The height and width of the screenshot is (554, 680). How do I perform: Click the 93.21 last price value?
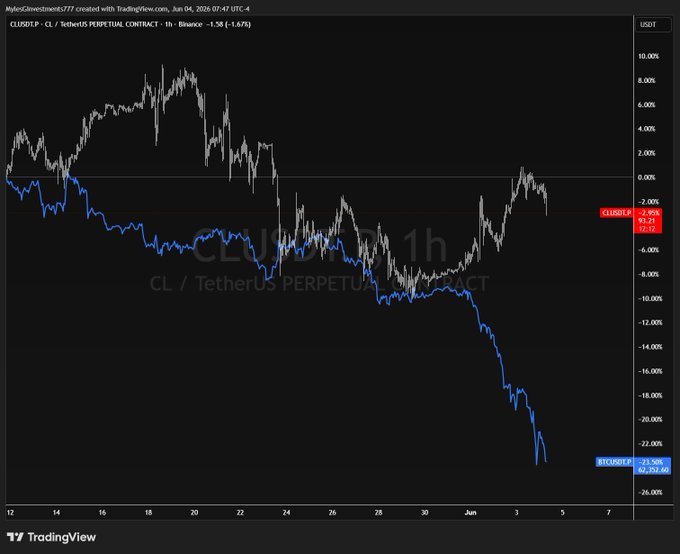647,221
